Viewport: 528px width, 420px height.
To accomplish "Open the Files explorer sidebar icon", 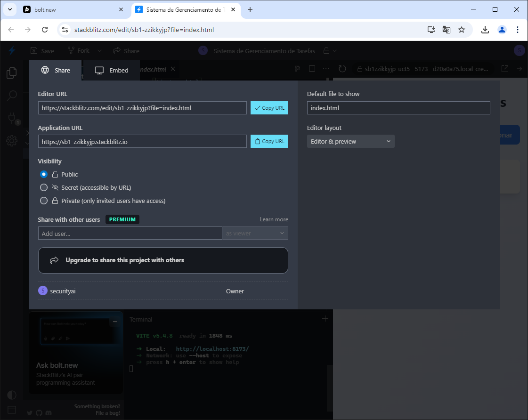I will 12,73.
